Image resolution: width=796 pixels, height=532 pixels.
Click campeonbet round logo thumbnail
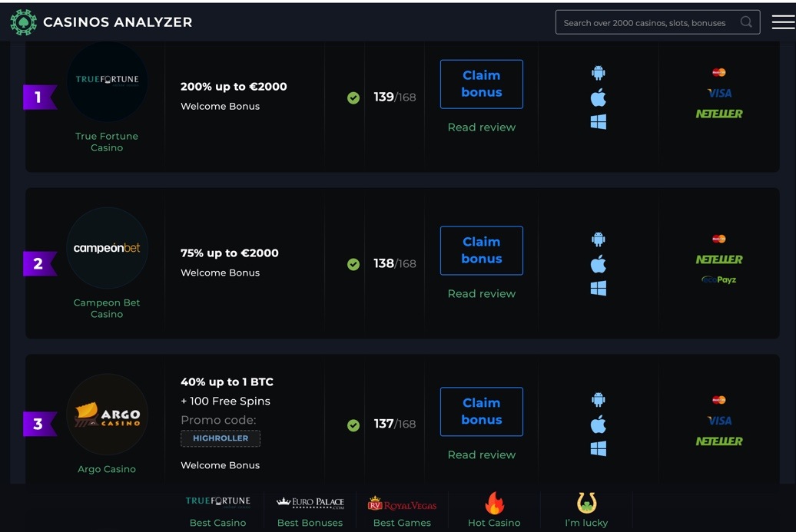[x=107, y=248]
